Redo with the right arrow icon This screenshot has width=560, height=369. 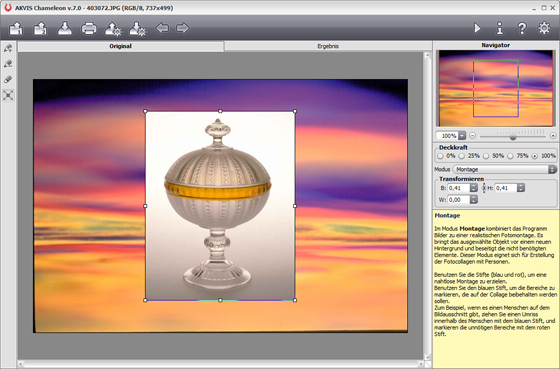pos(182,28)
